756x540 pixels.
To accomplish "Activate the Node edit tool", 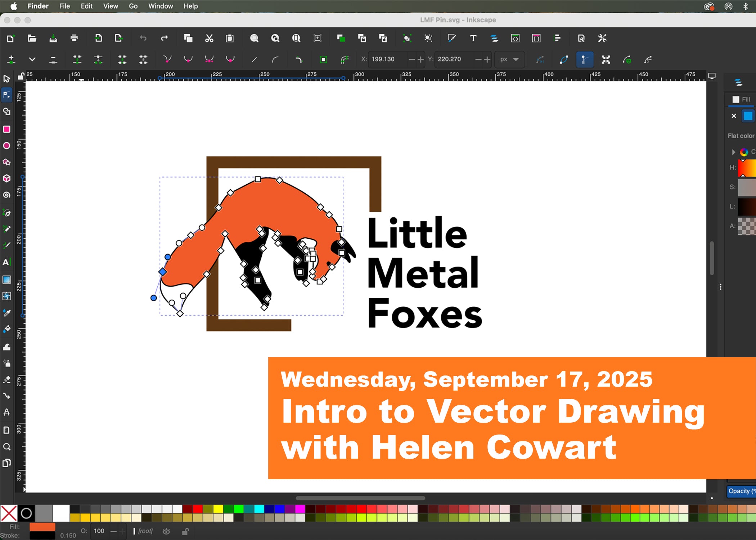I will [6, 95].
